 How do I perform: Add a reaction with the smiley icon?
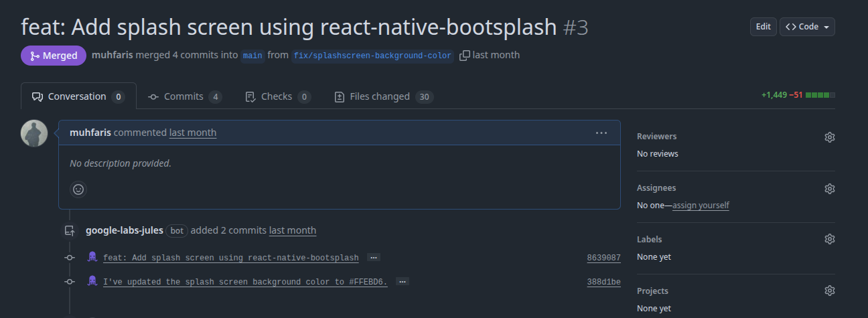pyautogui.click(x=78, y=189)
